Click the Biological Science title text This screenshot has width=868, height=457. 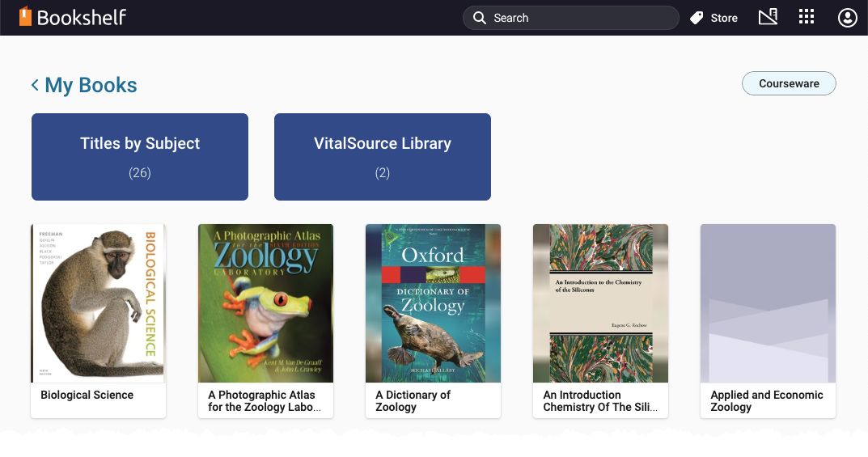point(87,395)
